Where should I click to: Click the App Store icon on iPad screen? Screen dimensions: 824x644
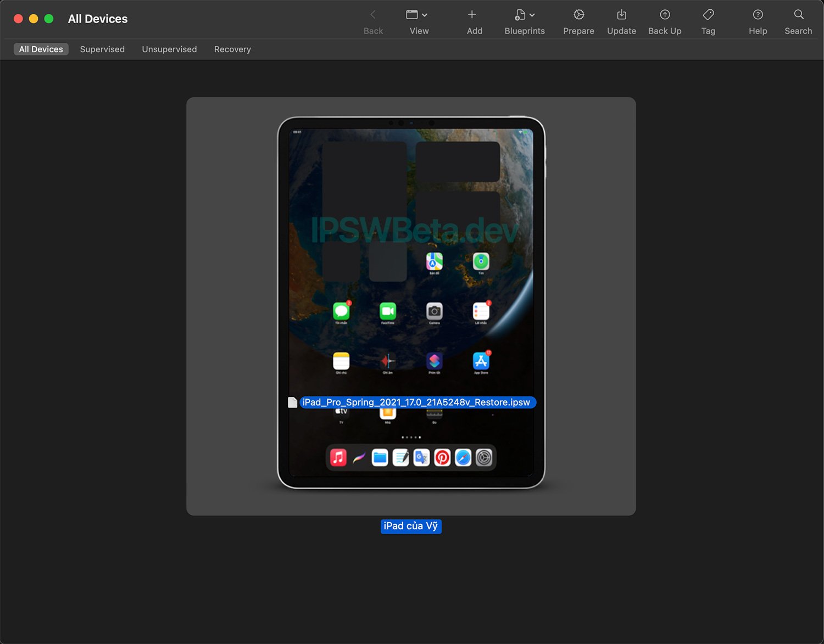[481, 361]
